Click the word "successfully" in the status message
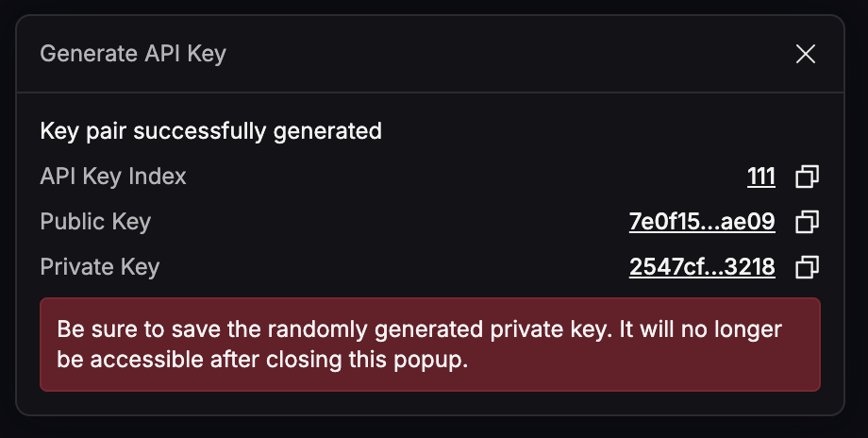868x438 pixels. coord(200,131)
